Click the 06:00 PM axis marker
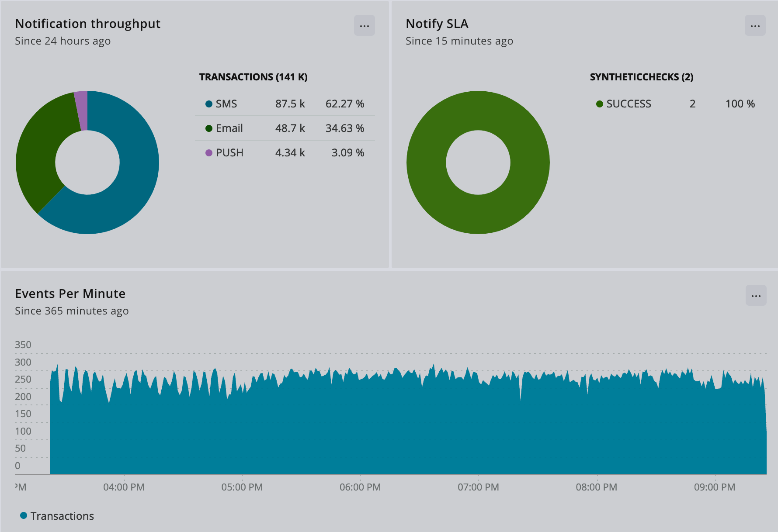Viewport: 778px width, 532px height. 360,487
